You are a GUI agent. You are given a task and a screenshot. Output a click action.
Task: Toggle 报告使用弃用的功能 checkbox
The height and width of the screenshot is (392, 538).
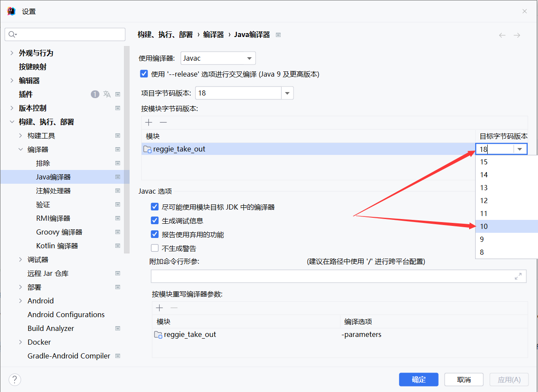tap(155, 235)
